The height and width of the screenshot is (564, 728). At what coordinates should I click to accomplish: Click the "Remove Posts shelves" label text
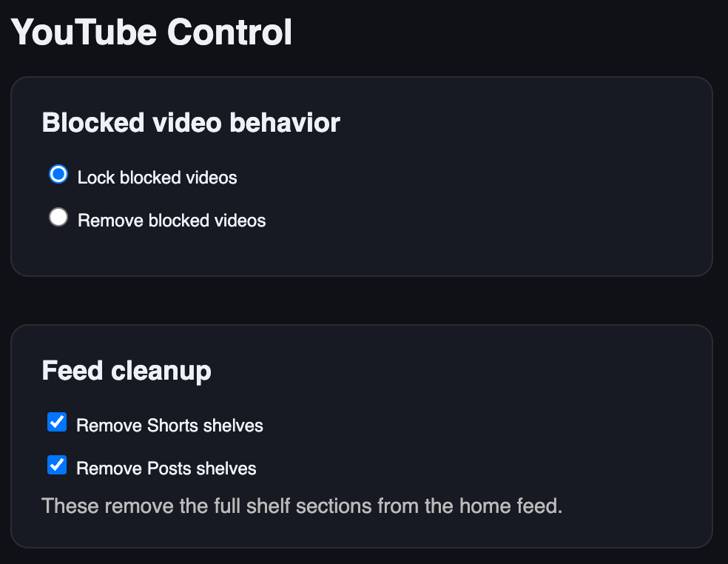[x=166, y=468]
